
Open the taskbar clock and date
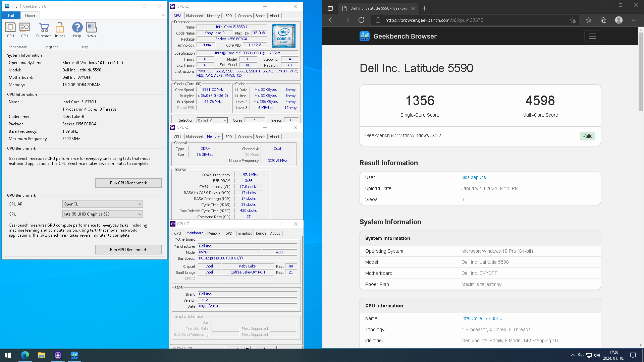point(613,355)
